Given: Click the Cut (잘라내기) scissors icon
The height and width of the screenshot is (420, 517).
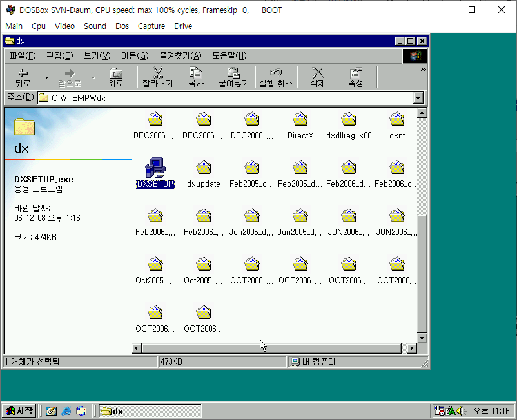Looking at the screenshot, I should tap(157, 78).
